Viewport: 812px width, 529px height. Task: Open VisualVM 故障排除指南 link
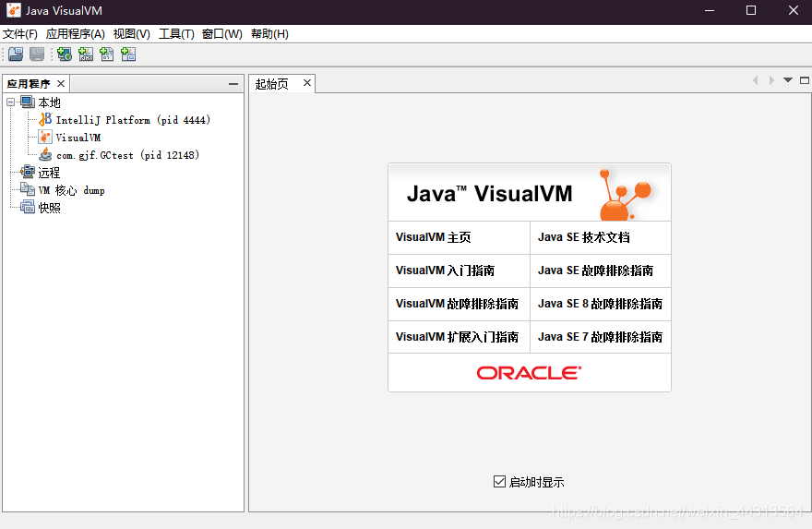[459, 304]
